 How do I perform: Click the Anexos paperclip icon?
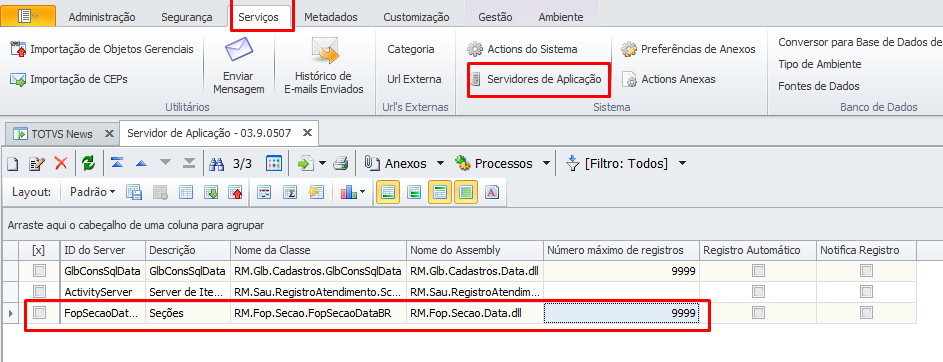[372, 163]
